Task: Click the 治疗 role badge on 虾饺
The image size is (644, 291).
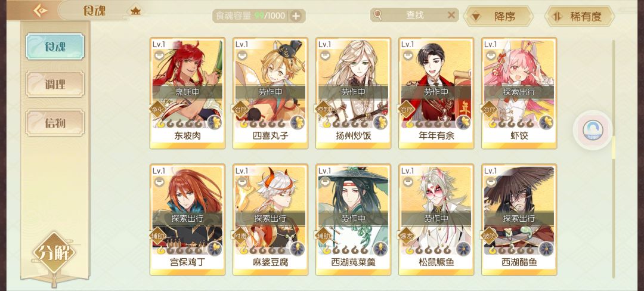Action: (x=490, y=110)
